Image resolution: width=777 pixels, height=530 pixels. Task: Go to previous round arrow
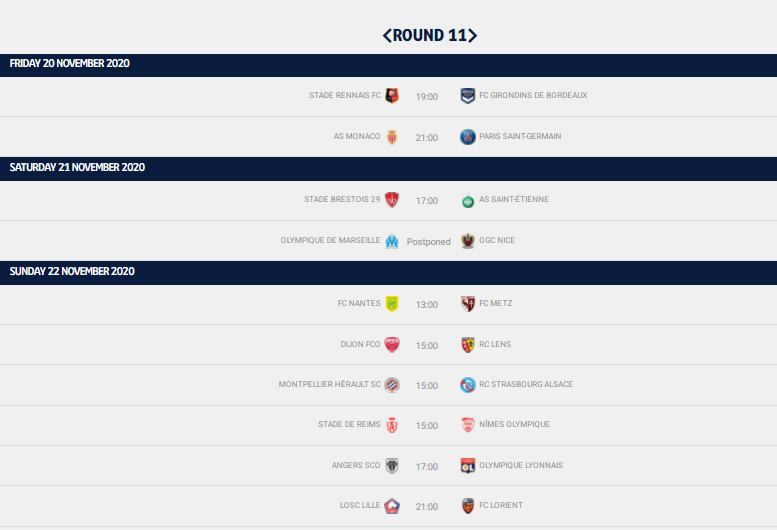tap(387, 35)
